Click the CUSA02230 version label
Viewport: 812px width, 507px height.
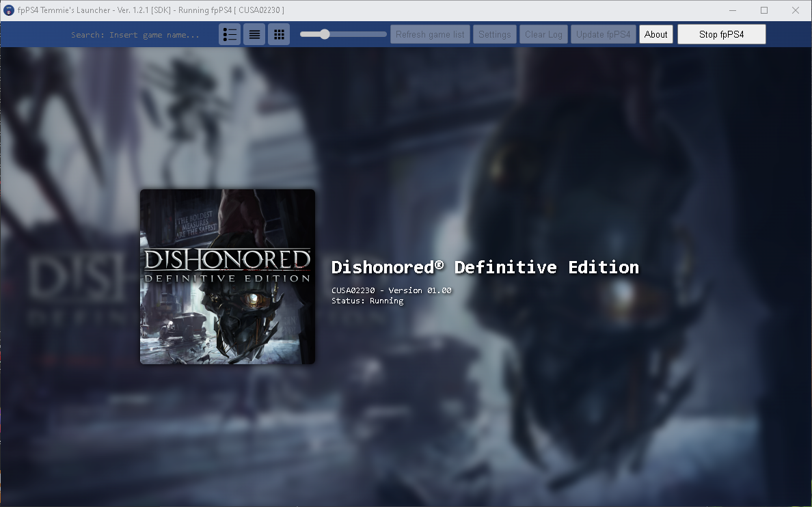[x=390, y=290]
